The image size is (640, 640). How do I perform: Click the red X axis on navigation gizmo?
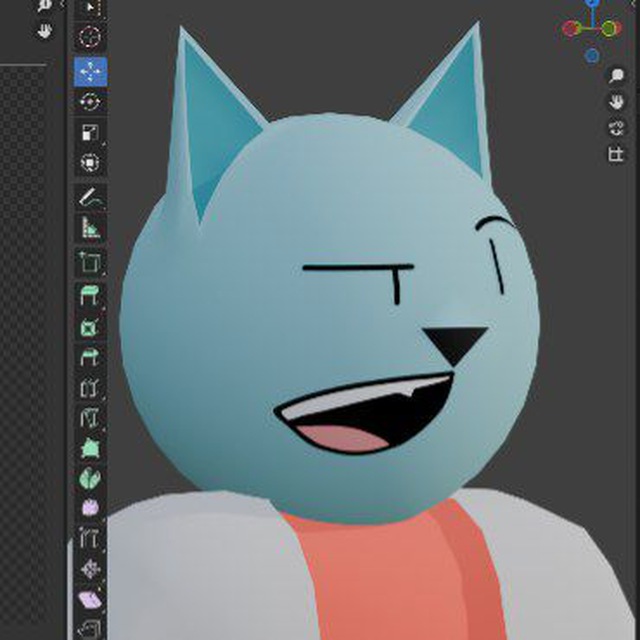571,29
